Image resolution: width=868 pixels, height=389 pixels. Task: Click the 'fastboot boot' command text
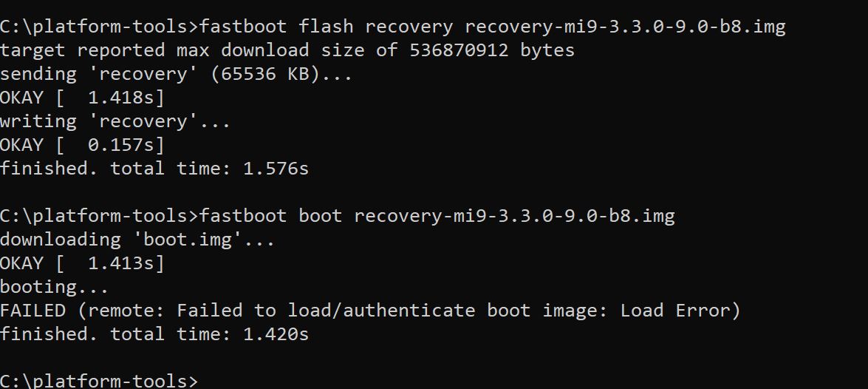point(270,215)
